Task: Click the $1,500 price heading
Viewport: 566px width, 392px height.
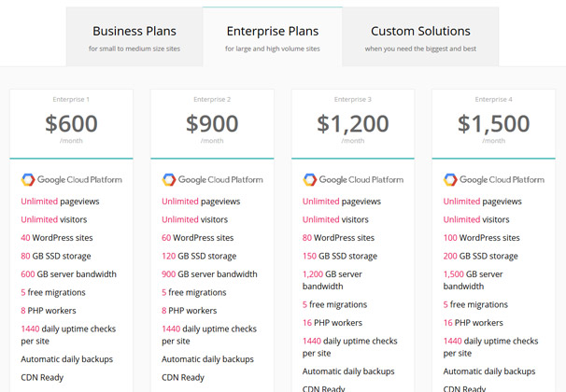Action: pyautogui.click(x=493, y=123)
